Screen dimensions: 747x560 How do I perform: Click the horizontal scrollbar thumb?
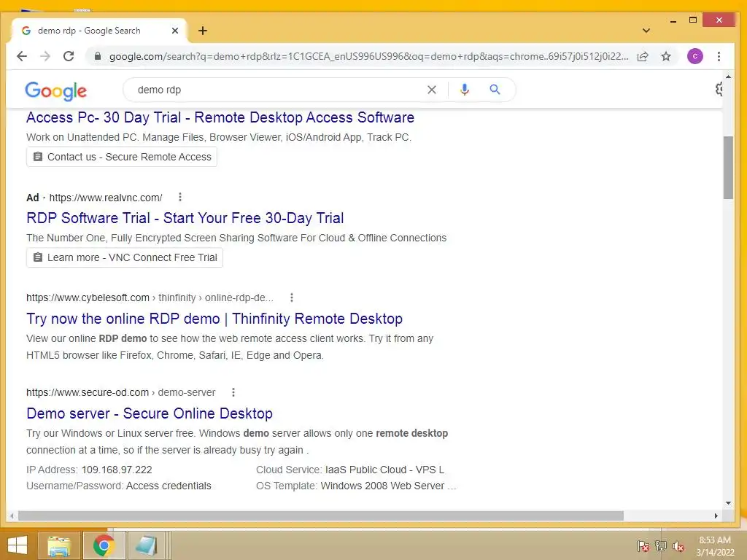tap(321, 516)
